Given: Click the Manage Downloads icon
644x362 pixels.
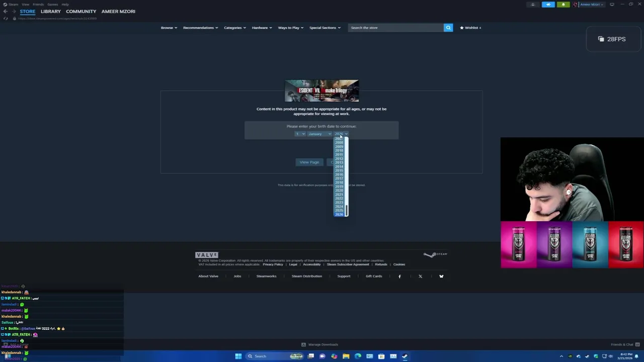Looking at the screenshot, I should (303, 344).
